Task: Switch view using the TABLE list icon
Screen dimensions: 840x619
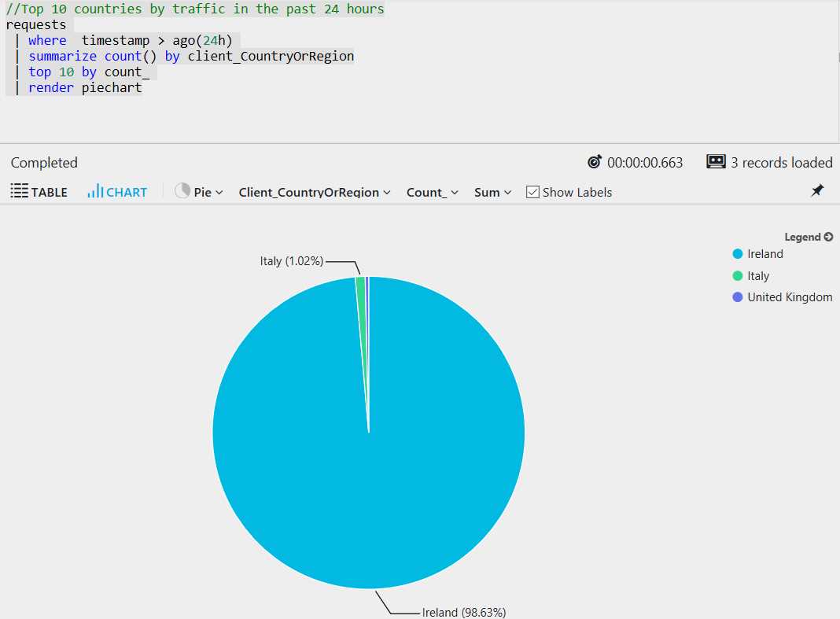Action: point(20,191)
